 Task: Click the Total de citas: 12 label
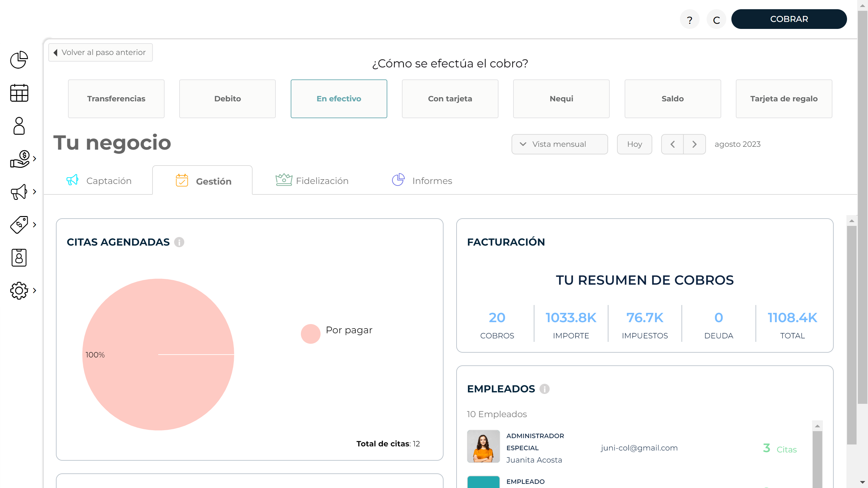coord(388,444)
